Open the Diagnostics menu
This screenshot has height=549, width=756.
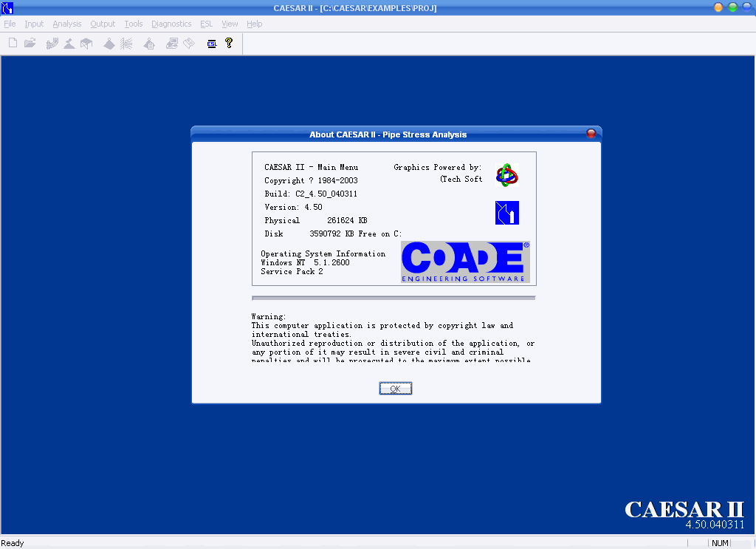click(171, 24)
